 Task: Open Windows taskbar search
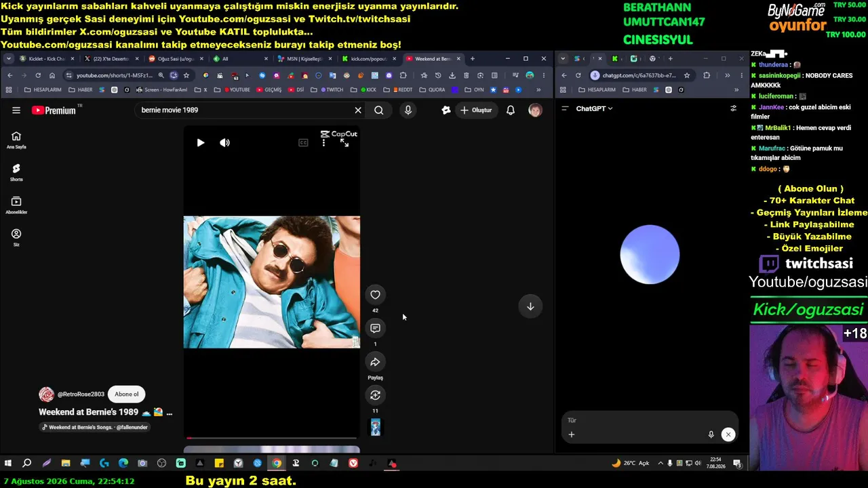click(x=27, y=463)
